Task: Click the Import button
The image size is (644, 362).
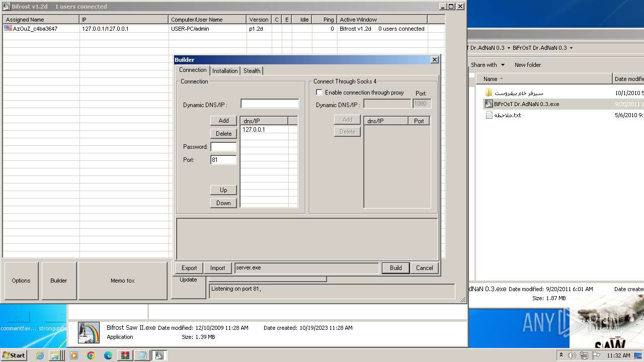Action: pos(217,268)
